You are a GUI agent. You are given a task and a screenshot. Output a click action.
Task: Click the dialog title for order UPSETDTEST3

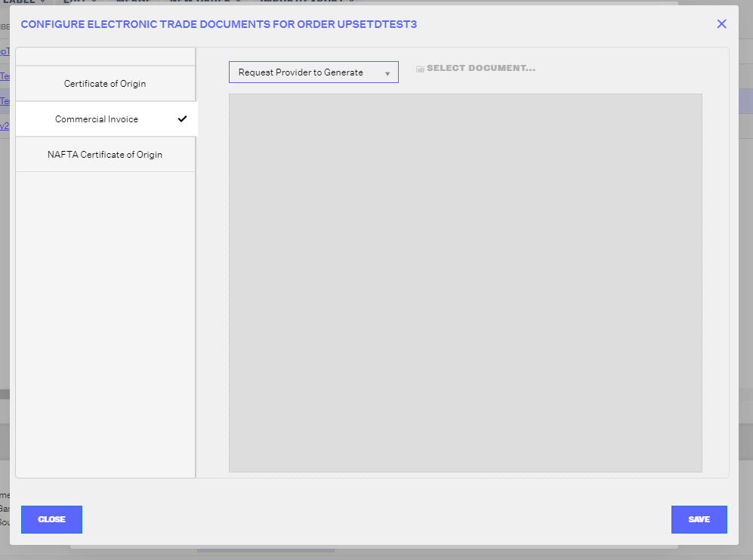(x=218, y=24)
